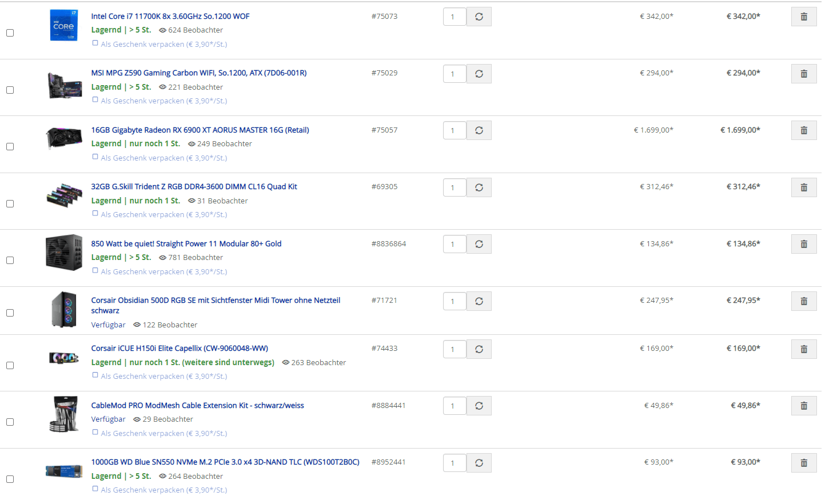Refresh quantity of CableMod PRO ModMesh kit
Screen dimensions: 829x504
pyautogui.click(x=479, y=406)
